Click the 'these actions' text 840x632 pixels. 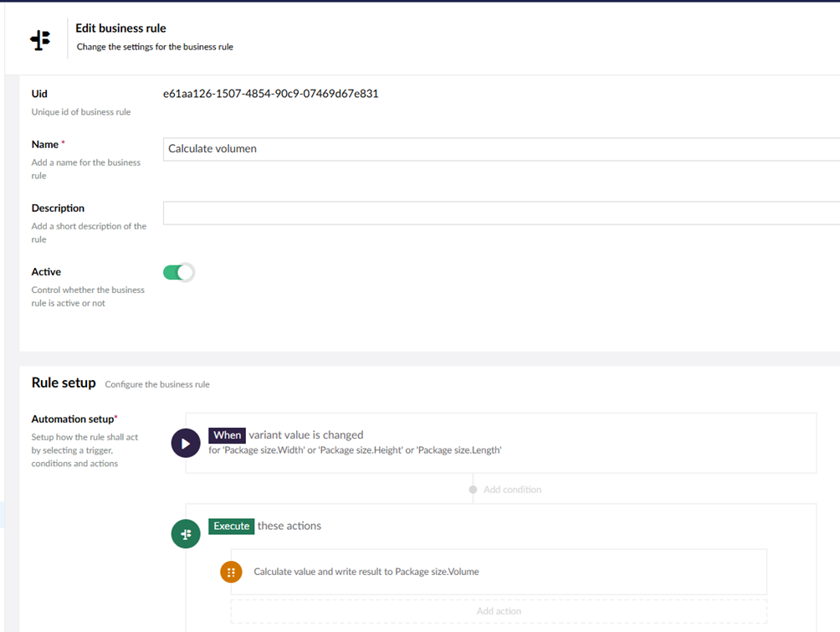click(x=289, y=527)
